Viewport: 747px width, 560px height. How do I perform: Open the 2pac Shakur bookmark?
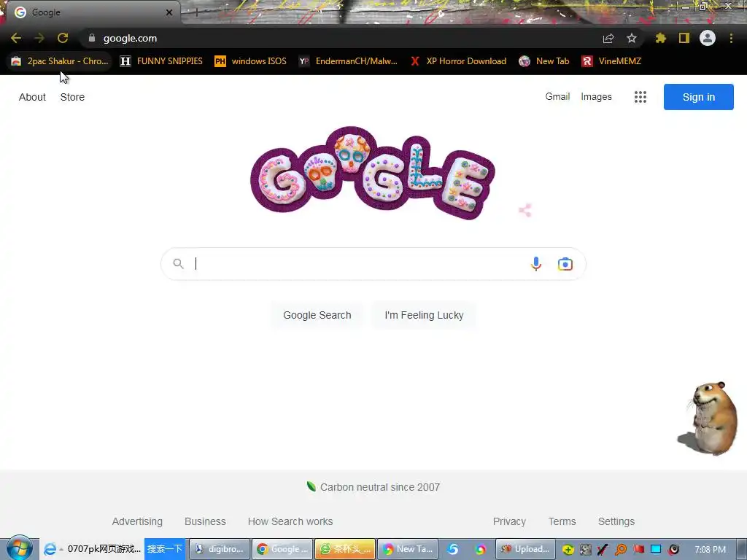pyautogui.click(x=60, y=61)
